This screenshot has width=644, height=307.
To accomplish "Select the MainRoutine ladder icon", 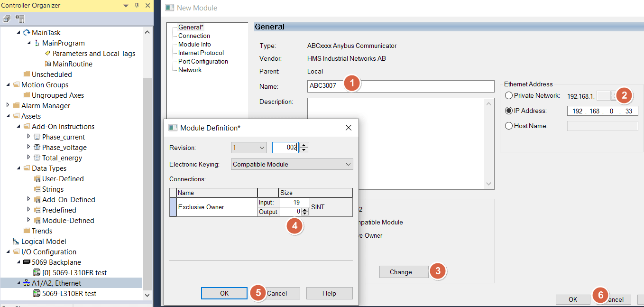I will point(48,64).
